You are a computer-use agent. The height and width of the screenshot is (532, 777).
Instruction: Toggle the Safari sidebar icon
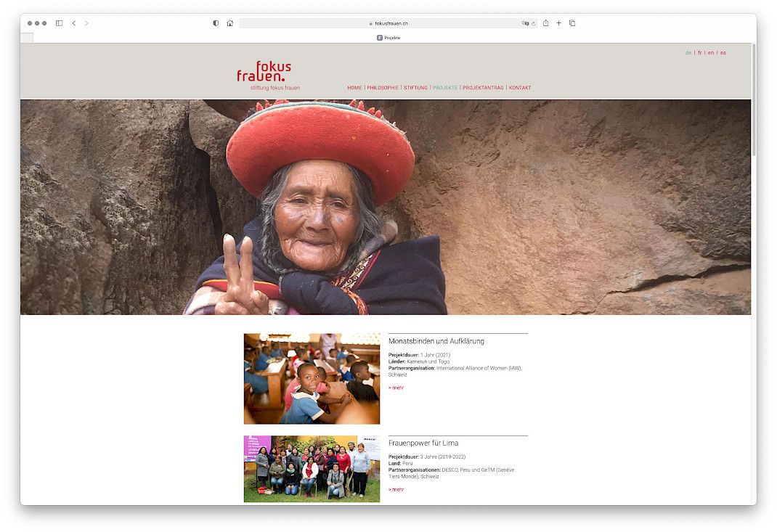click(59, 23)
